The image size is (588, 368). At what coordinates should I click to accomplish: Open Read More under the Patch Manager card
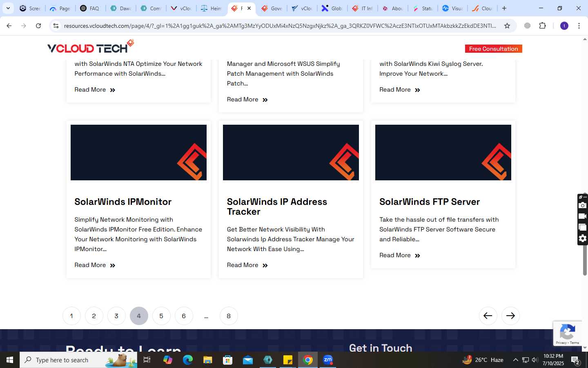[x=247, y=99]
